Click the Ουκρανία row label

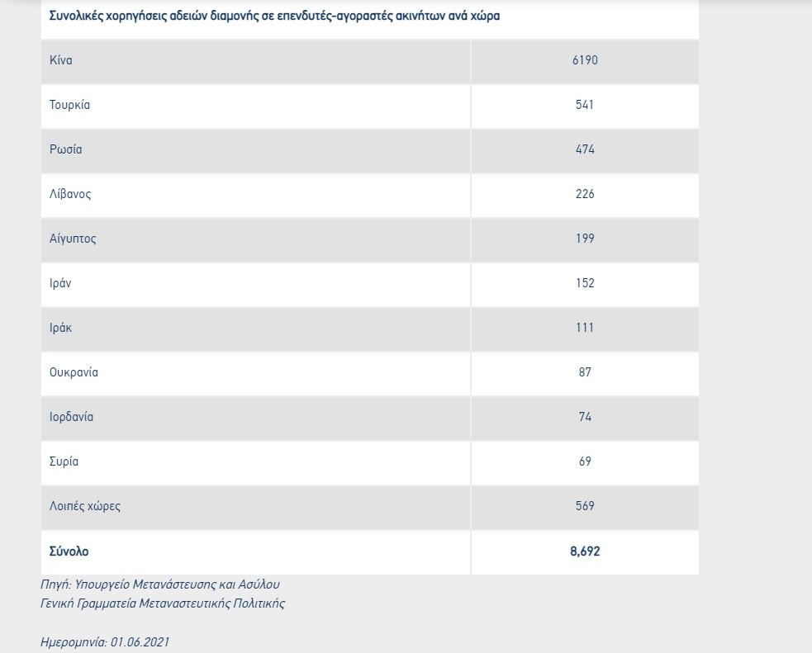[74, 372]
